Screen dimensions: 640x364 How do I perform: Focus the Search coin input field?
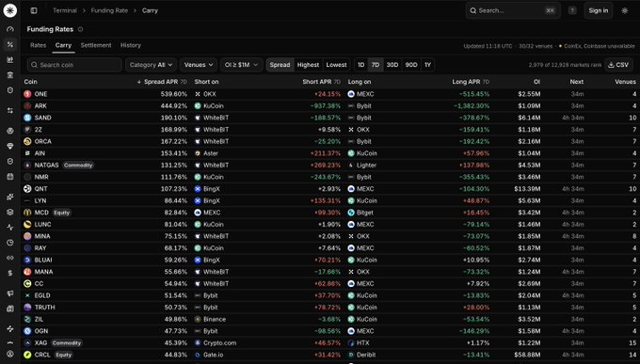[74, 65]
